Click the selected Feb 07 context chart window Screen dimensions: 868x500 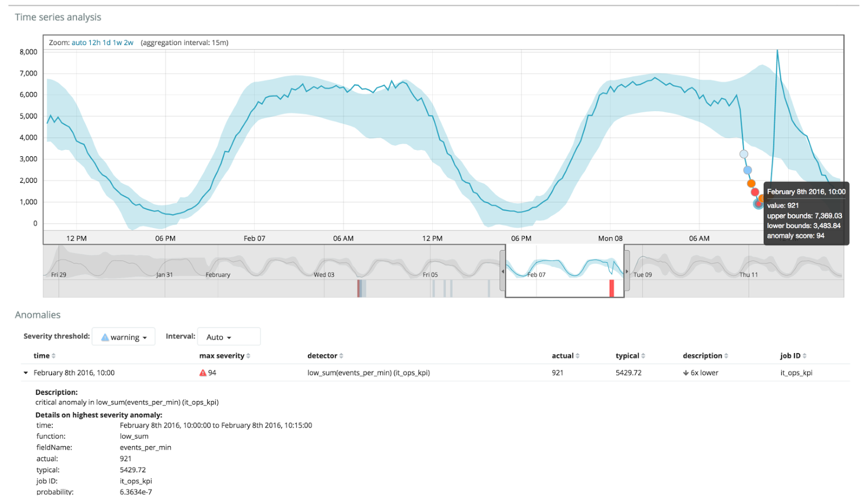[565, 271]
